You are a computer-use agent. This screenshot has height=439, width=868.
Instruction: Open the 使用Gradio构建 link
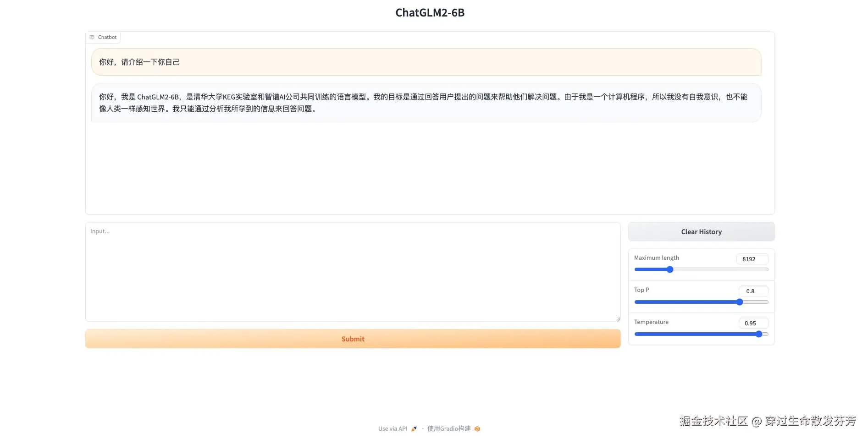(448, 428)
